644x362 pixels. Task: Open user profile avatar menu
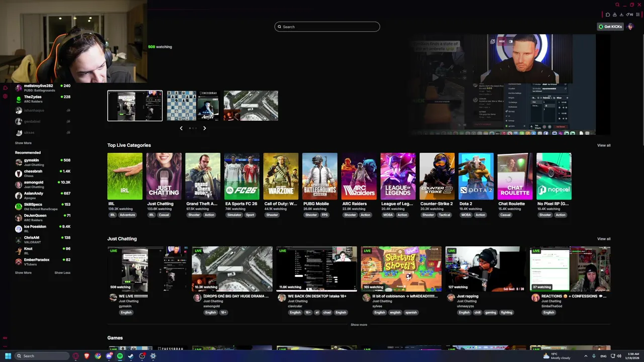point(630,27)
